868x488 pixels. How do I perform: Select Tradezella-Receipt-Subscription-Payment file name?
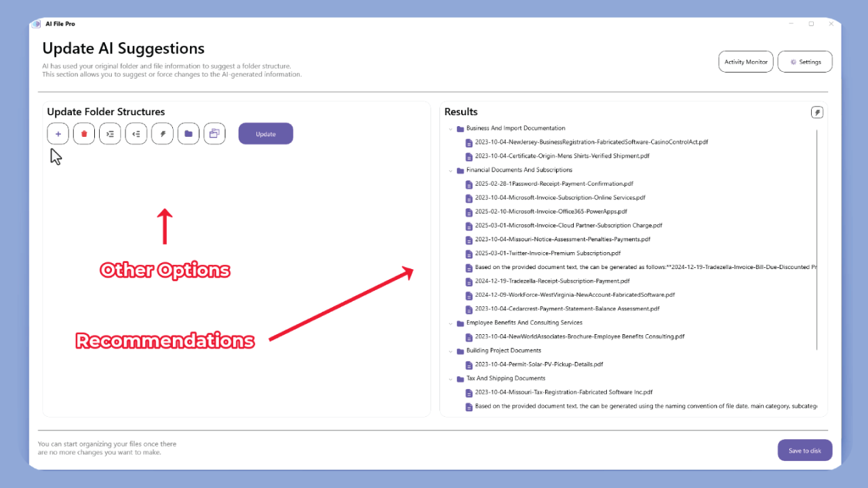(553, 281)
